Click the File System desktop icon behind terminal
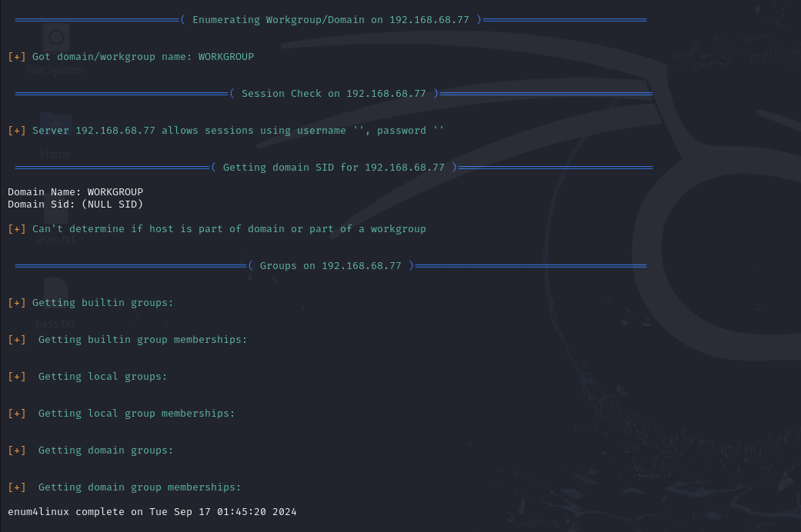 point(55,49)
